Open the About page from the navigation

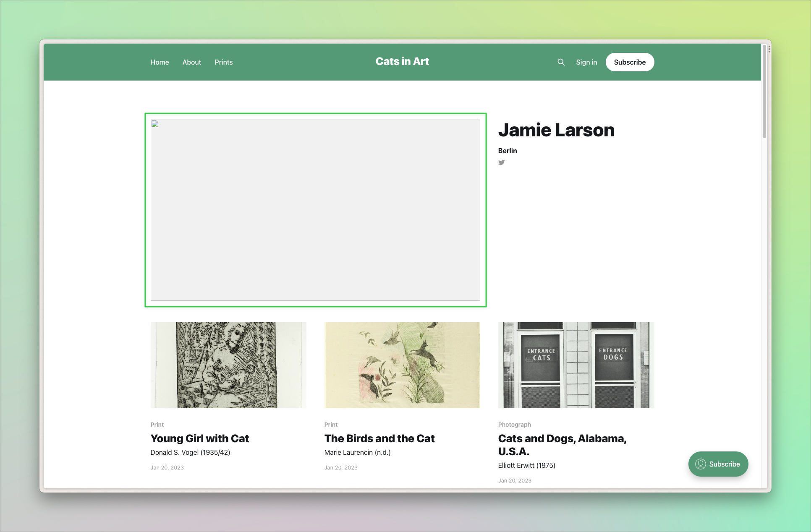click(x=191, y=62)
